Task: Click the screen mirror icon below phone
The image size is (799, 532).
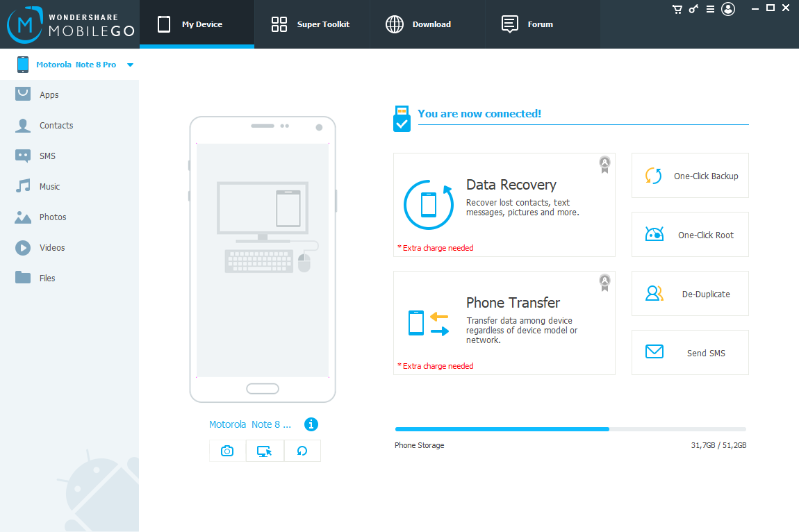Action: pyautogui.click(x=265, y=451)
